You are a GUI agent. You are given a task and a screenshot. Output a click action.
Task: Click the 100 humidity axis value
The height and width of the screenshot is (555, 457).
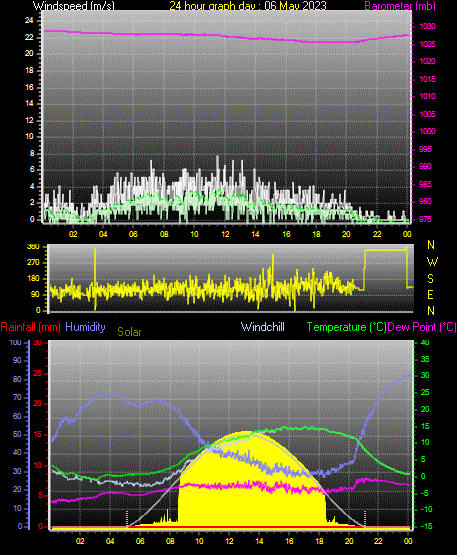point(15,343)
